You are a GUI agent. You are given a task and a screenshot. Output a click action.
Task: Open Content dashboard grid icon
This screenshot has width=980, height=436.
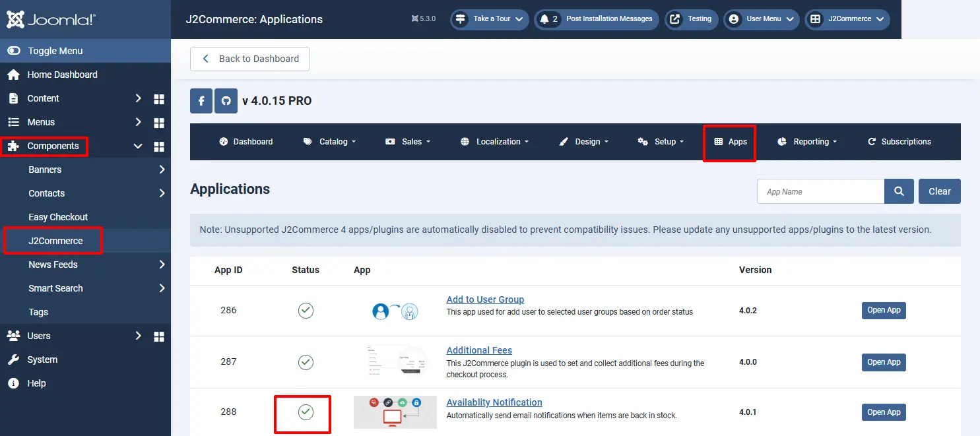(x=158, y=99)
